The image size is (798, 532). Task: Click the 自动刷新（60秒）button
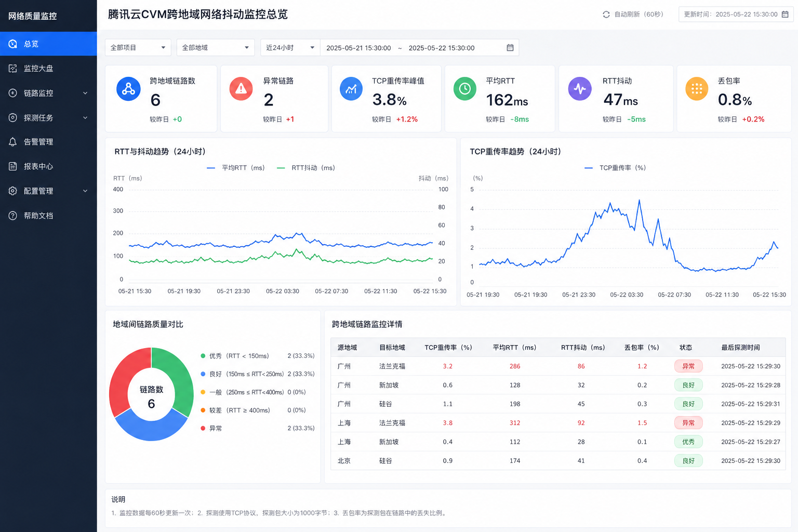tap(633, 15)
